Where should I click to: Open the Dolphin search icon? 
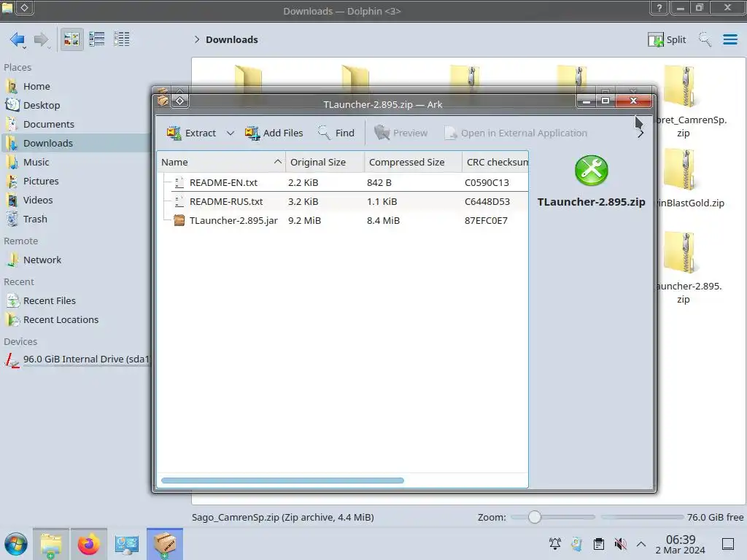click(705, 39)
